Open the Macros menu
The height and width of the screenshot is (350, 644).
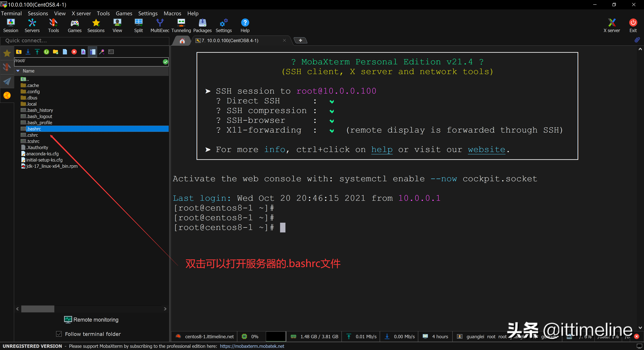coord(172,13)
